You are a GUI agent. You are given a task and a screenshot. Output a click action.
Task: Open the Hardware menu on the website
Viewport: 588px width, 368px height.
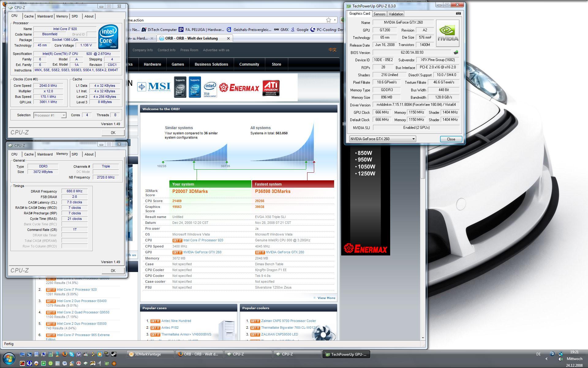coord(152,64)
